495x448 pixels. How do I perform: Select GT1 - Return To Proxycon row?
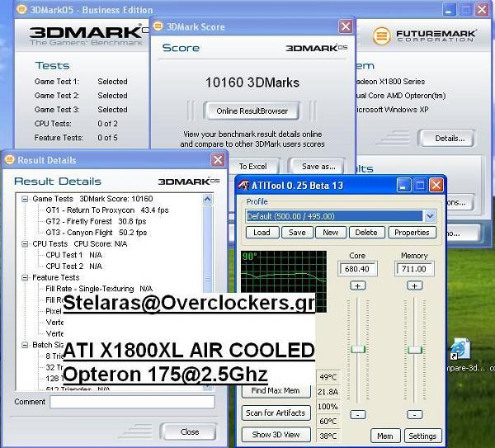coord(107,210)
